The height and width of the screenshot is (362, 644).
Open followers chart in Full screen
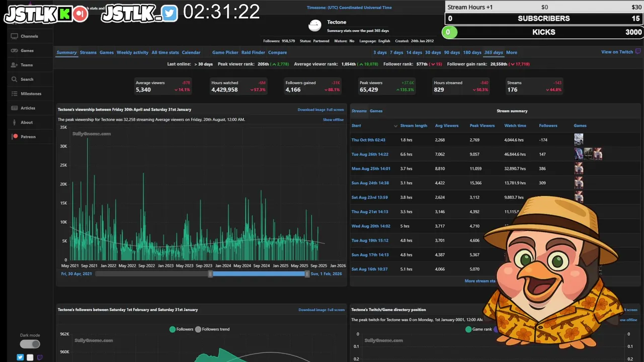click(337, 310)
